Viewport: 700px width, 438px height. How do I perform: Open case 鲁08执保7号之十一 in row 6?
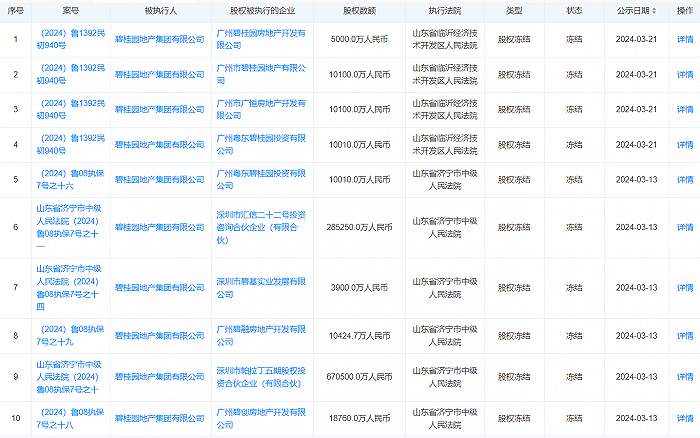[x=69, y=227]
